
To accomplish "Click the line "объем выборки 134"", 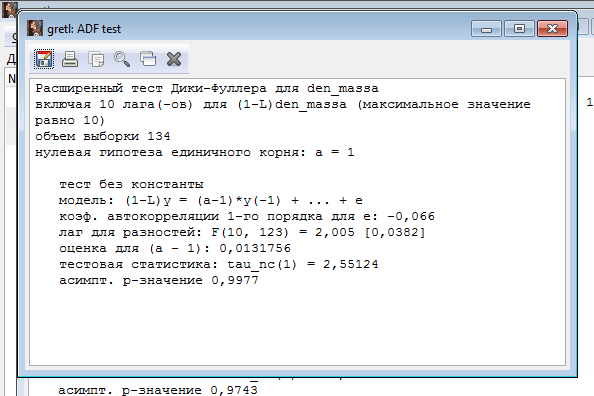I will click(x=103, y=136).
